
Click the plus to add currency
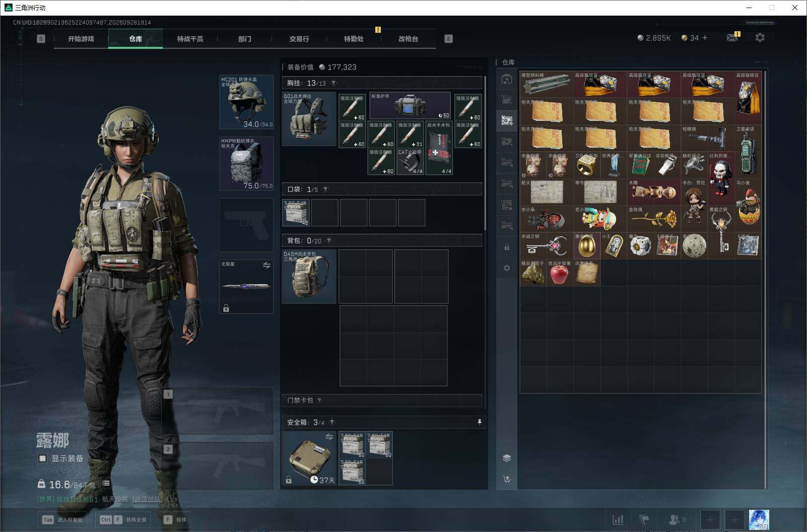[x=705, y=38]
